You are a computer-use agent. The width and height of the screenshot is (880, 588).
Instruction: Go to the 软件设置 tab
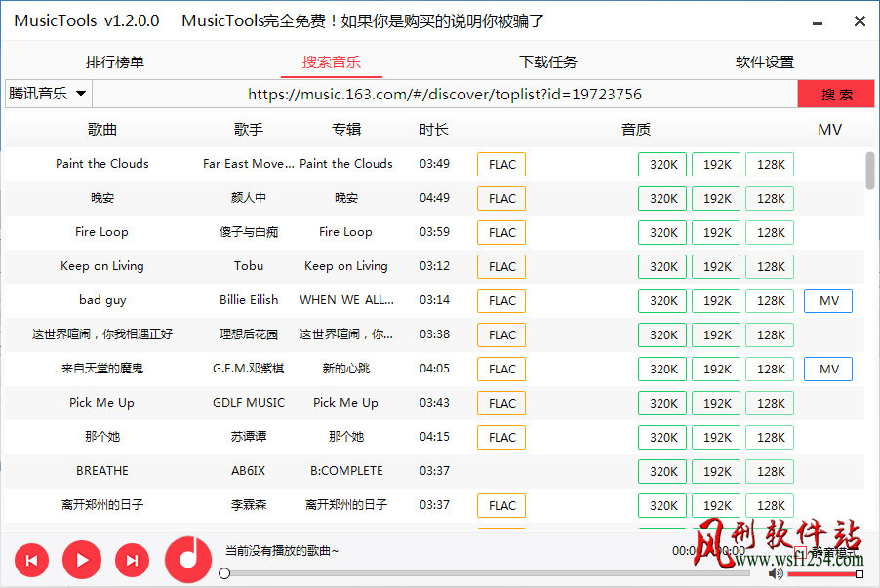tap(765, 62)
